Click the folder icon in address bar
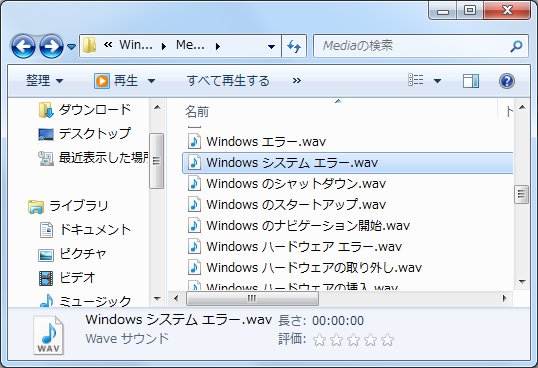Image resolution: width=538 pixels, height=368 pixels. tap(90, 45)
